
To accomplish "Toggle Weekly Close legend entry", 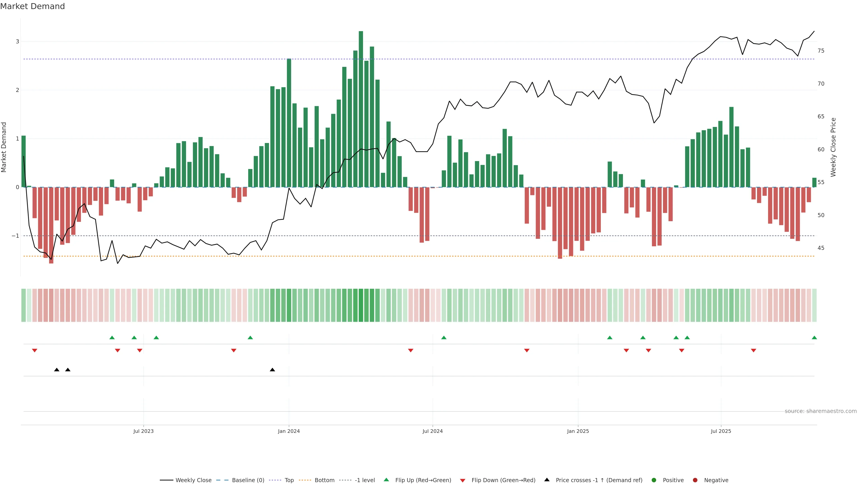I will tap(193, 480).
